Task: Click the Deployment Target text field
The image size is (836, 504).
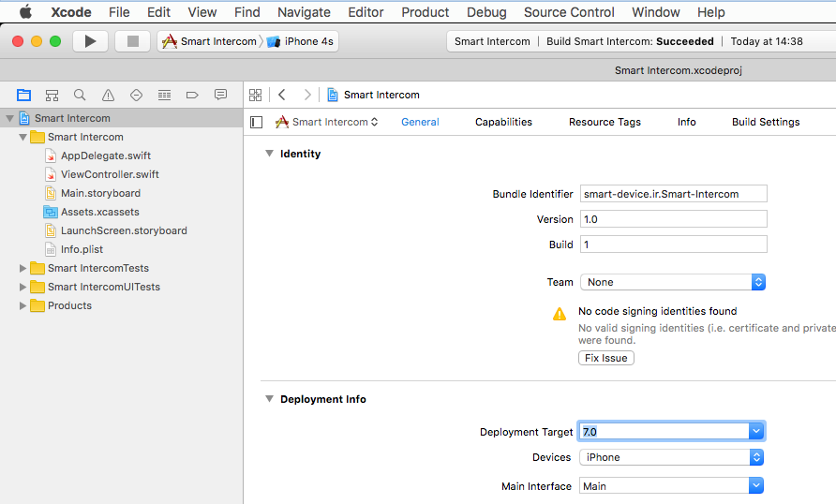Action: pos(664,431)
